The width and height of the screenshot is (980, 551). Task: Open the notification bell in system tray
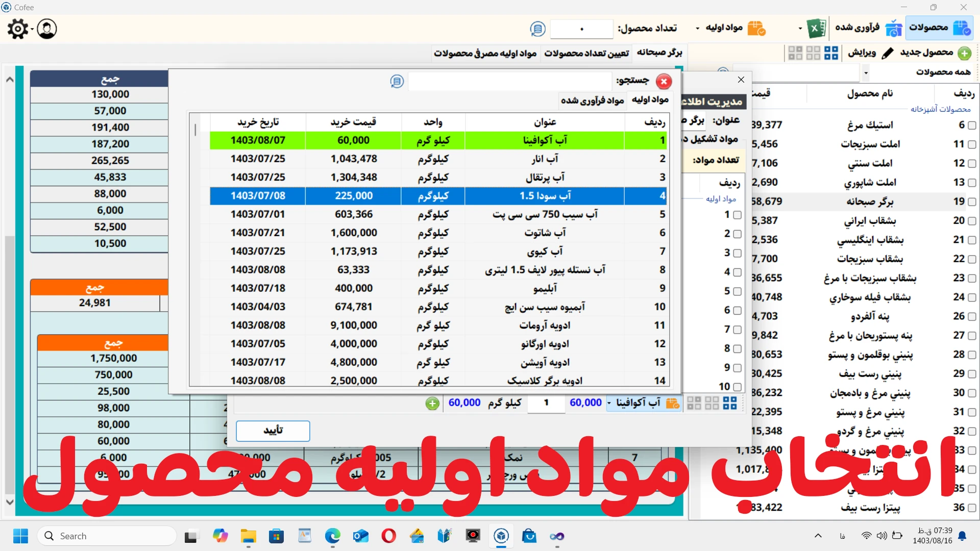(962, 536)
